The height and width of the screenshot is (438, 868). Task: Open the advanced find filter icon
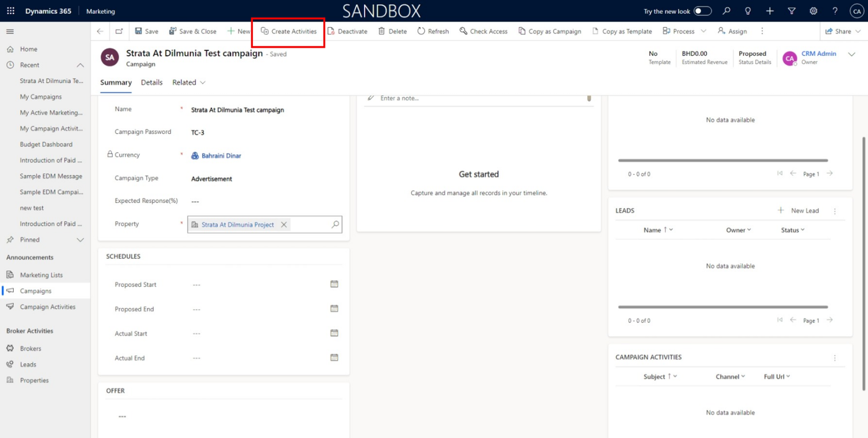pyautogui.click(x=792, y=11)
